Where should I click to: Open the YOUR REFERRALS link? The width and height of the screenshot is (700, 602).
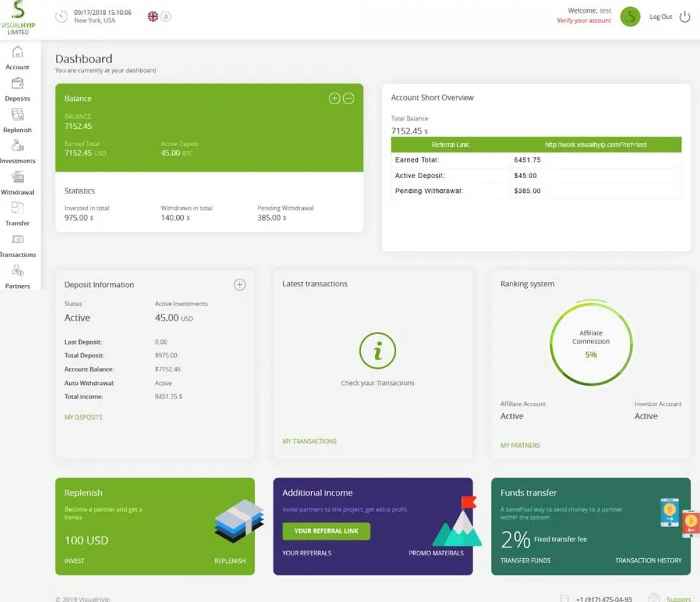click(307, 553)
